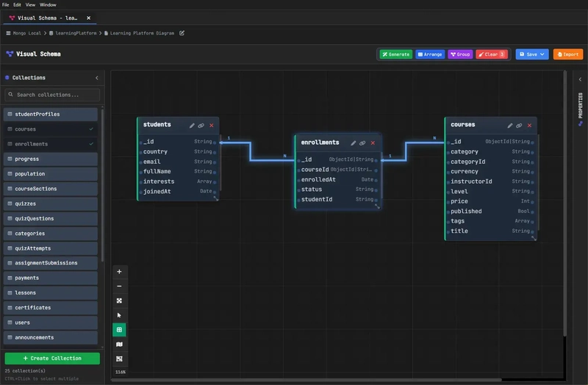Click the Generate button
588x385 pixels.
click(x=395, y=54)
